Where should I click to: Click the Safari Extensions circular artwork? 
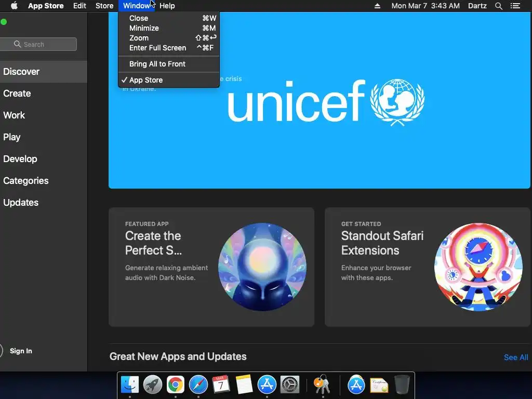[x=478, y=267]
